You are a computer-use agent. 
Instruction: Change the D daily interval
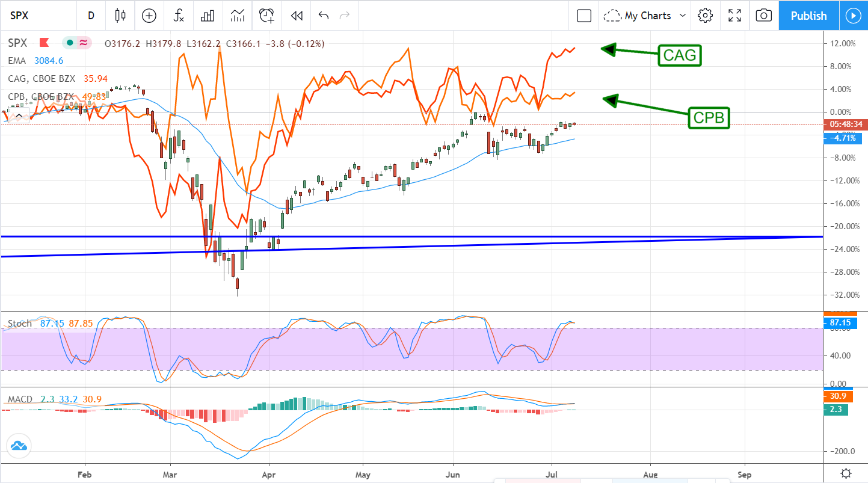pos(91,16)
